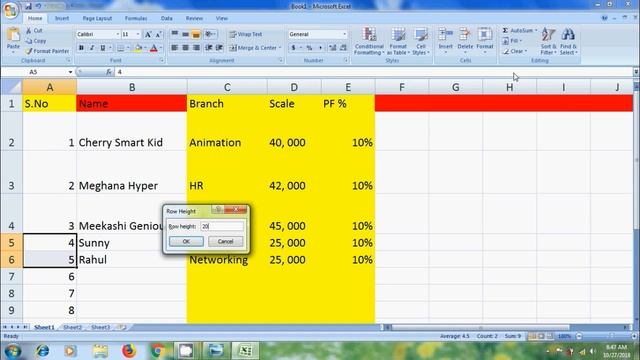640x360 pixels.
Task: Switch to the Data tab
Action: click(167, 18)
